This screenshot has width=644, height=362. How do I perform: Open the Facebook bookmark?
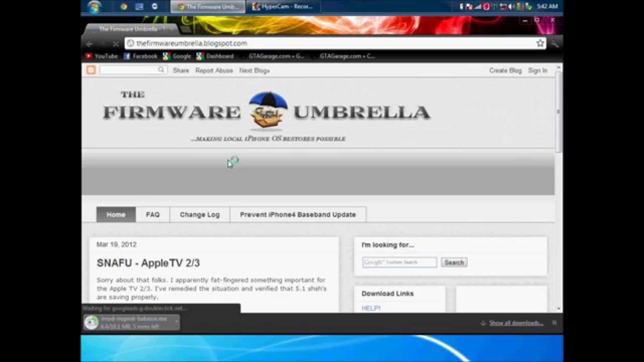[140, 56]
